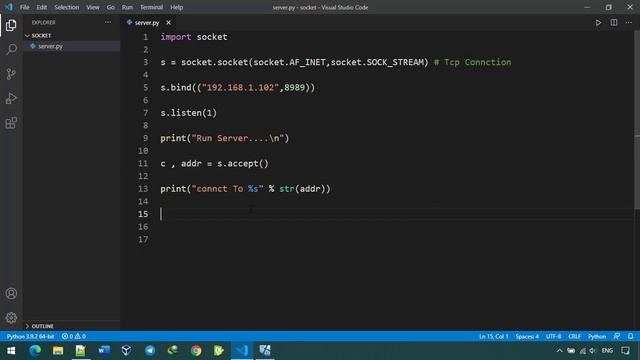Click the str(addr) call on line 13

(x=302, y=189)
